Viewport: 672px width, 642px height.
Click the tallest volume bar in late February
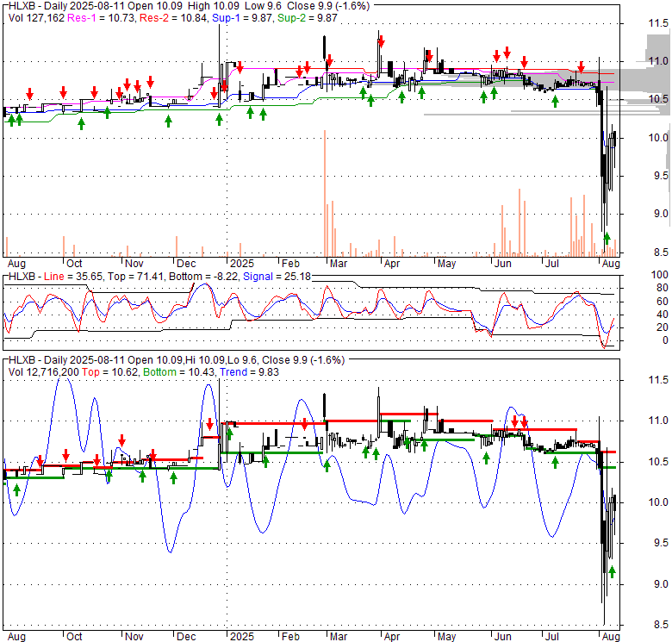(x=324, y=192)
